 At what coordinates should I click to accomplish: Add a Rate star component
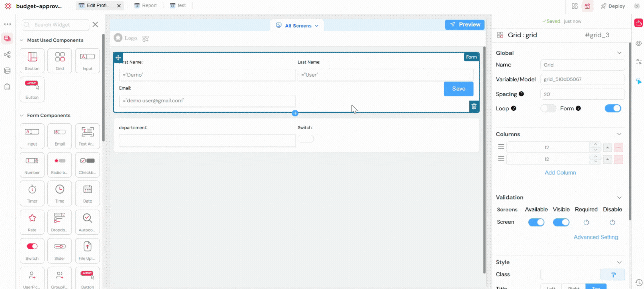click(32, 222)
